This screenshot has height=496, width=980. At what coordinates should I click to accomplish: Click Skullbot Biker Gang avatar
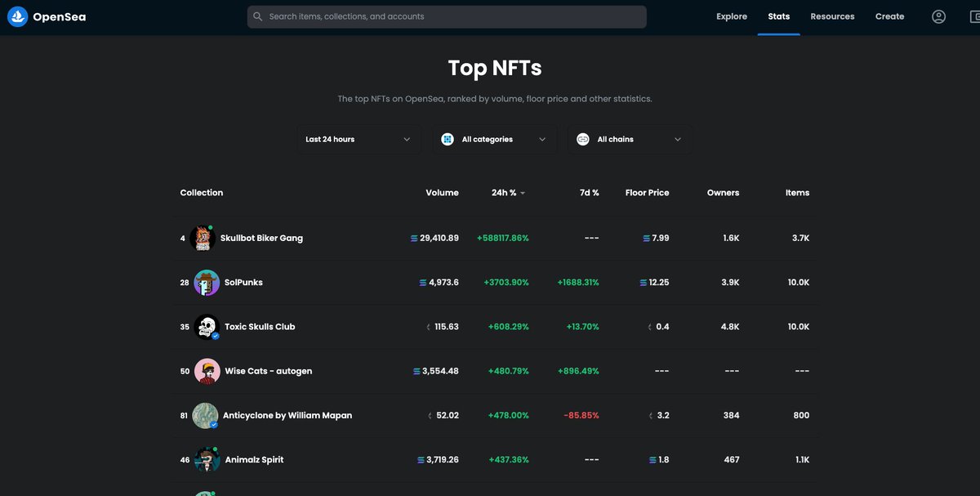click(202, 239)
